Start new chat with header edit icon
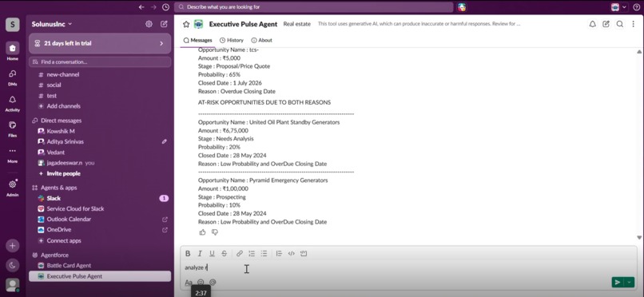 pos(606,24)
